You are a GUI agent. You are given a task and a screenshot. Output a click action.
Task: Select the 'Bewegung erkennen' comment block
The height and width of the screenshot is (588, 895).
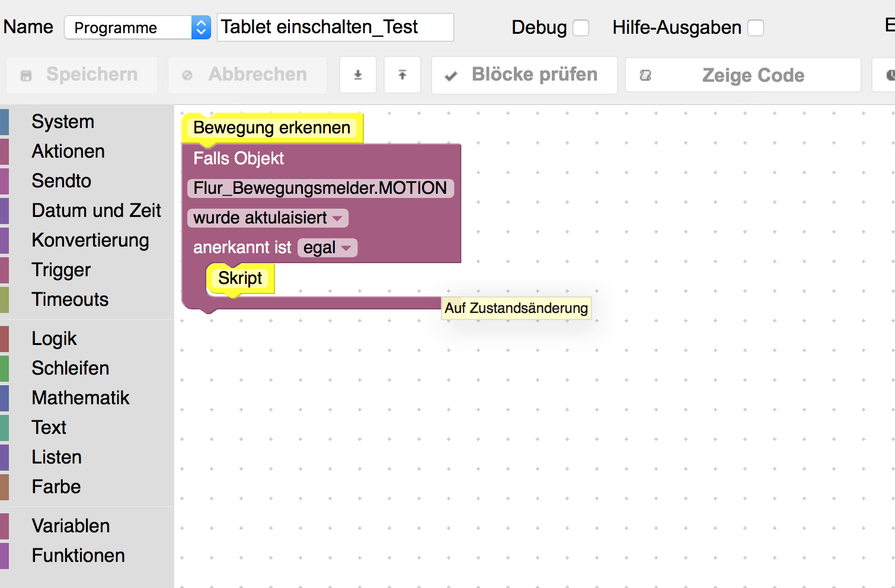click(272, 128)
